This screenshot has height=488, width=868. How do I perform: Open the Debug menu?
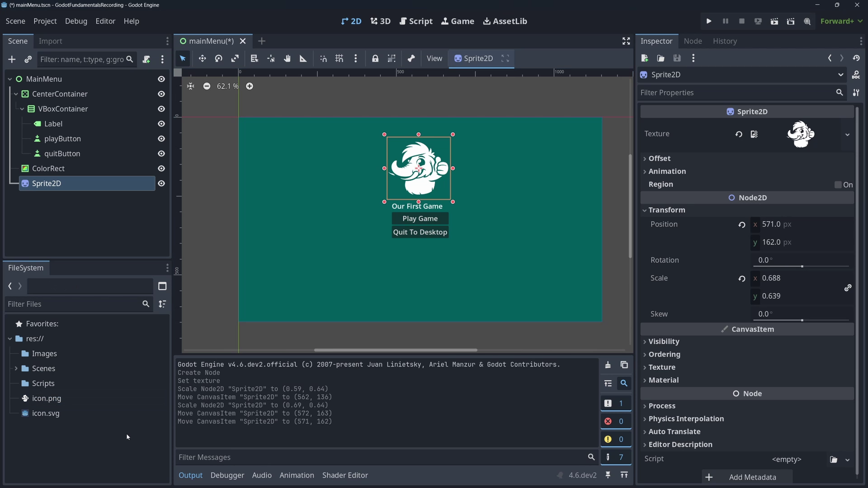[x=76, y=21]
